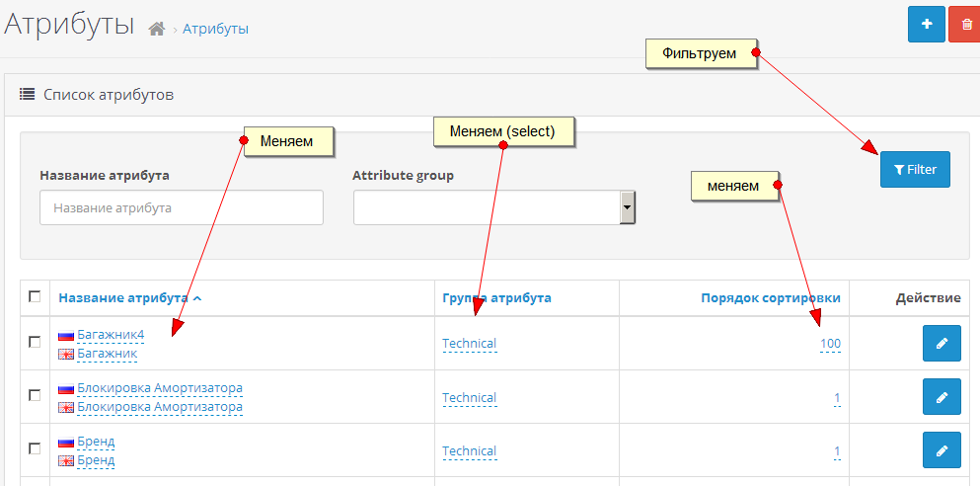This screenshot has width=980, height=486.
Task: Sort by Группа атрибута column header
Action: (496, 298)
